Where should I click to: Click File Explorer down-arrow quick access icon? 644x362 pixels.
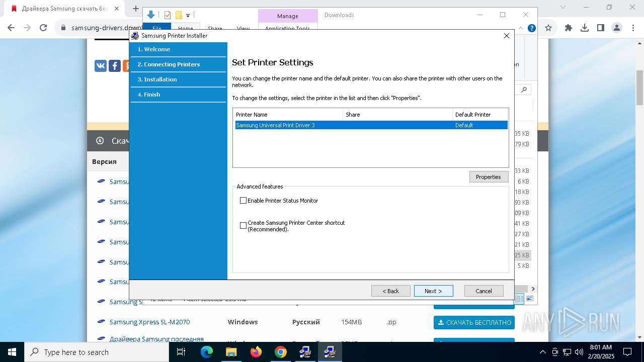150,15
